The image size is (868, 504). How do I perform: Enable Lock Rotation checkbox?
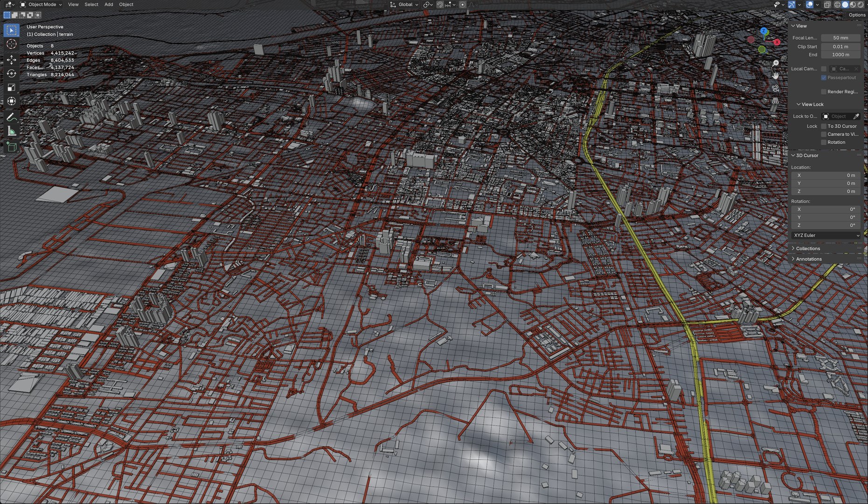coord(824,142)
